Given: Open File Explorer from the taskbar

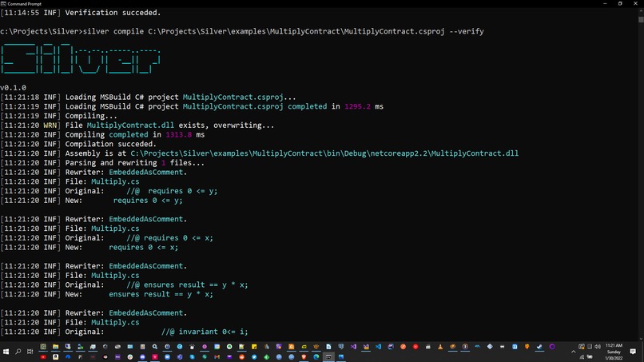Looking at the screenshot, I should [55, 346].
